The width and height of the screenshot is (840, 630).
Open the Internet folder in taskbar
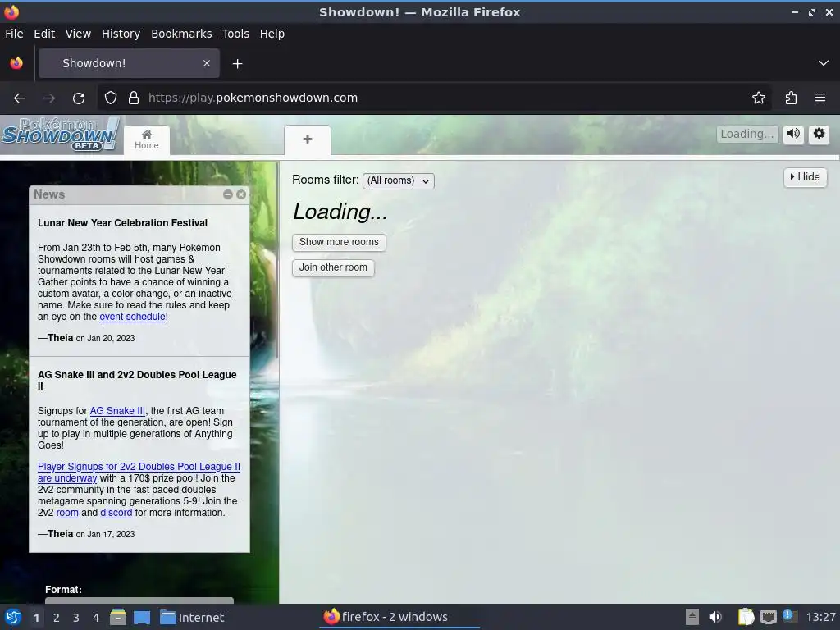tap(192, 617)
